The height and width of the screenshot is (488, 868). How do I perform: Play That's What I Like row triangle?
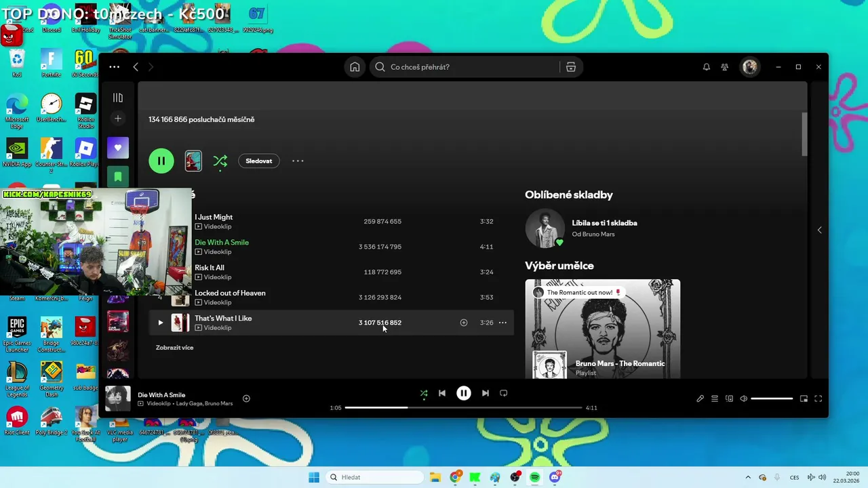(160, 323)
